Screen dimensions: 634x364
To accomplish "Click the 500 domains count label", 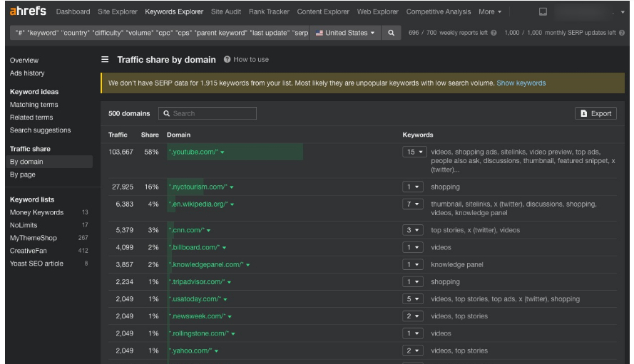I will (x=129, y=113).
